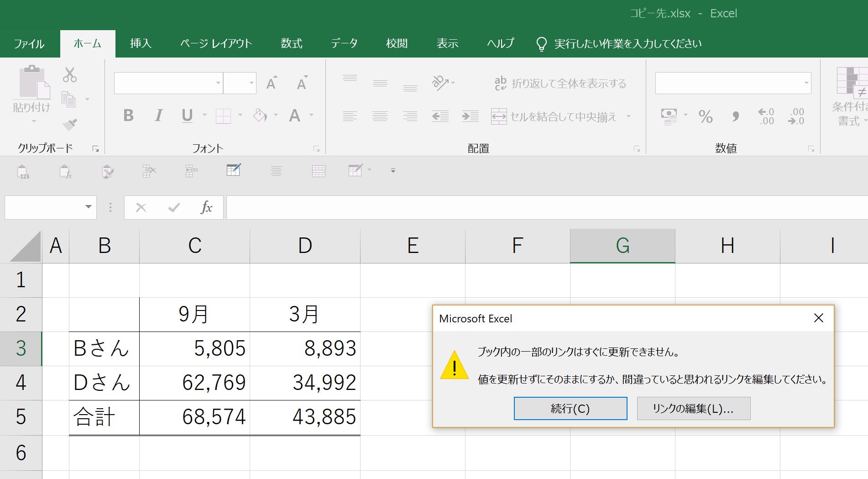Select Bottom Align icon
The height and width of the screenshot is (479, 868).
(410, 88)
